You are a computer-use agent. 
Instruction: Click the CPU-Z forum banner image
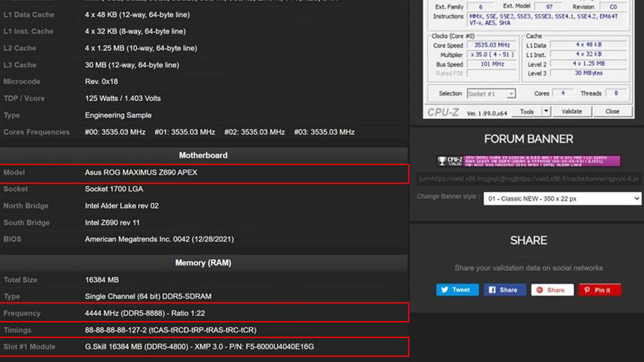click(x=528, y=161)
